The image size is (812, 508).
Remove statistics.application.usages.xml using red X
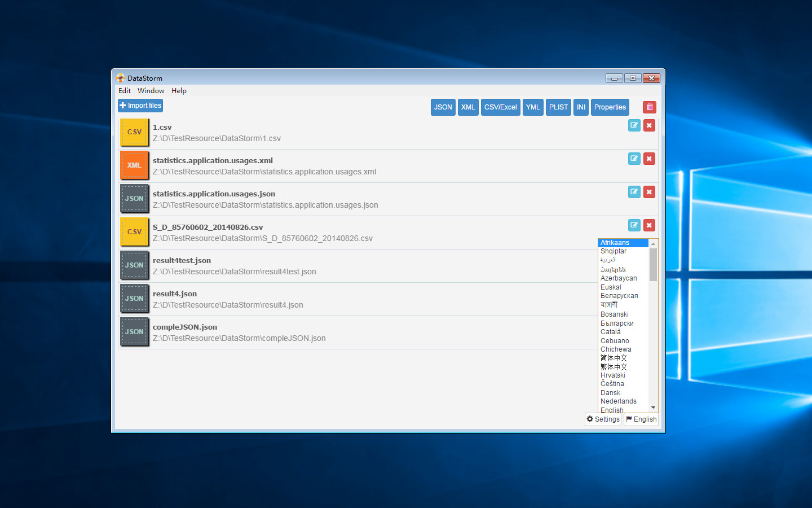click(x=649, y=159)
